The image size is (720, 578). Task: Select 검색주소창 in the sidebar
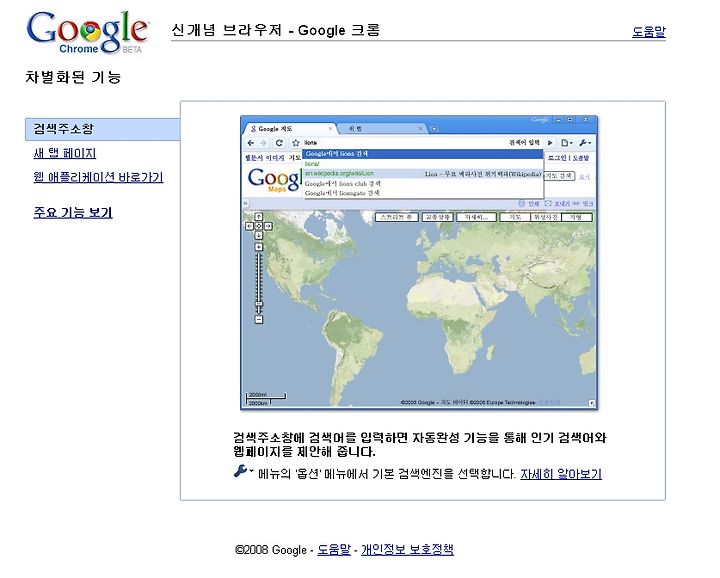tap(102, 129)
